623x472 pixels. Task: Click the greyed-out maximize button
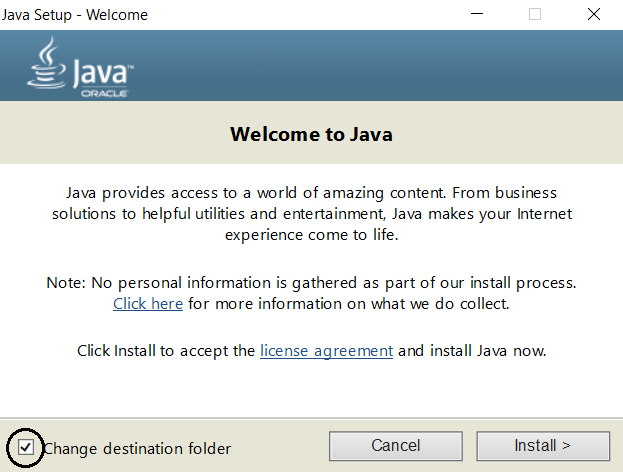535,14
